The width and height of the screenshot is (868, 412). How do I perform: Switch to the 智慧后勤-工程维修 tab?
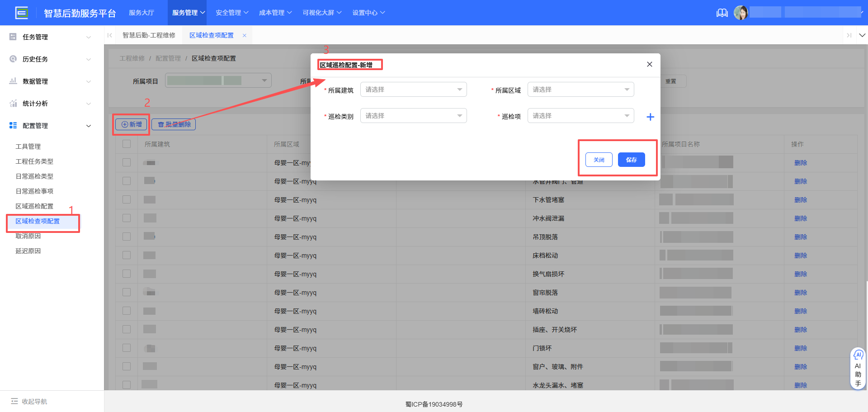149,35
